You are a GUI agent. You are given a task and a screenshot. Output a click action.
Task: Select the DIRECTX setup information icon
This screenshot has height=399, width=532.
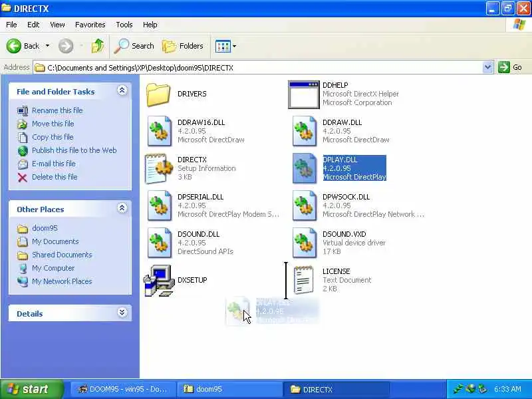point(158,169)
